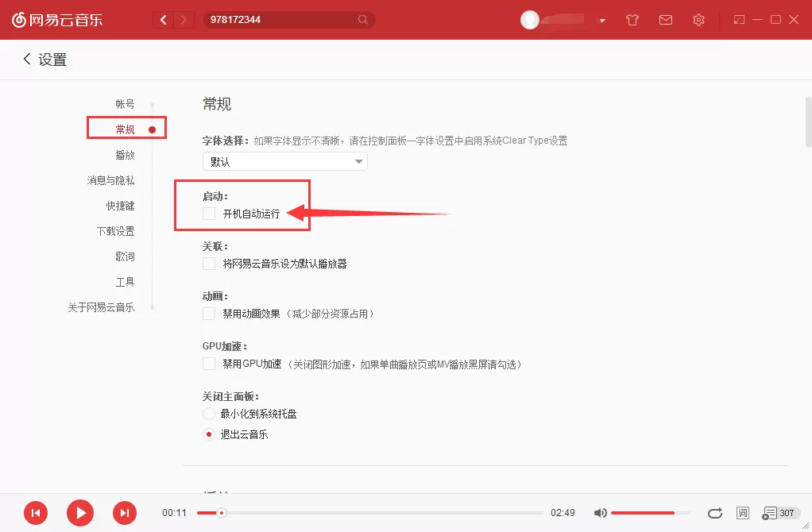Screen dimensions: 812x532
Task: Focus the search box containing 978172344
Action: click(289, 20)
